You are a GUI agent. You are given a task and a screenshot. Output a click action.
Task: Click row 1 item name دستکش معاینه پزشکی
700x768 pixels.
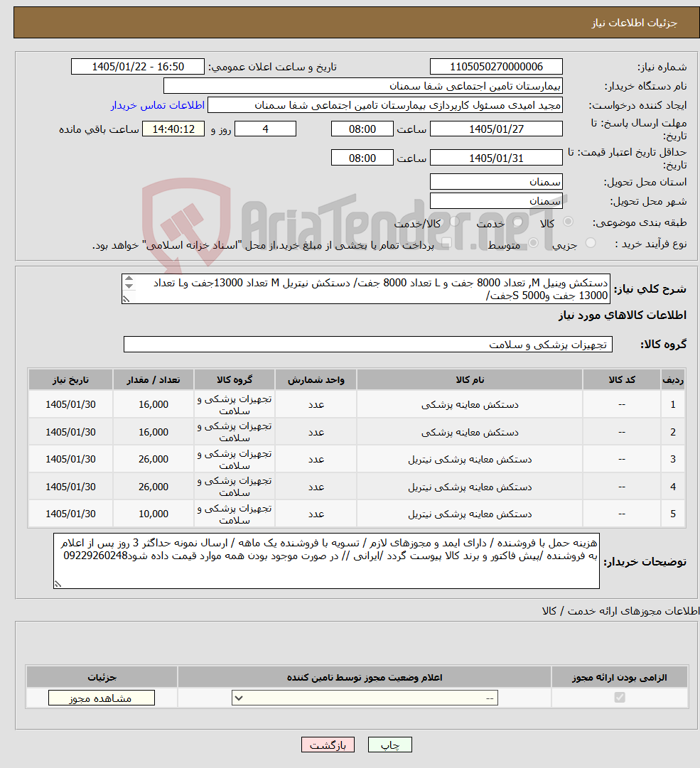click(x=470, y=404)
